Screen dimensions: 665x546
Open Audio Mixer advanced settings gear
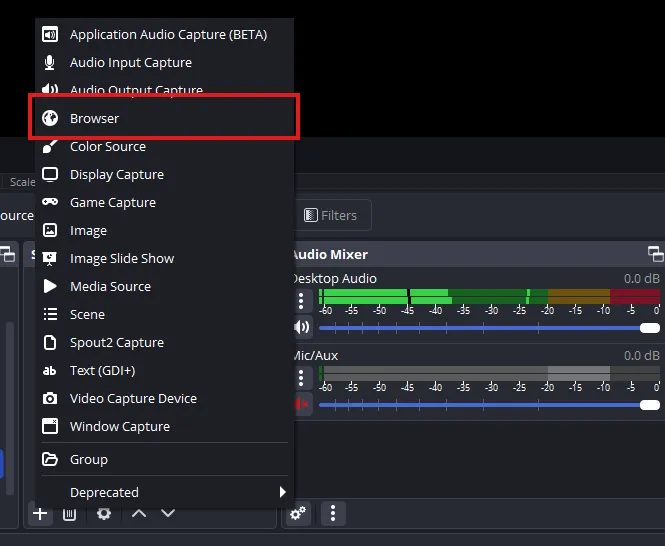[x=297, y=514]
